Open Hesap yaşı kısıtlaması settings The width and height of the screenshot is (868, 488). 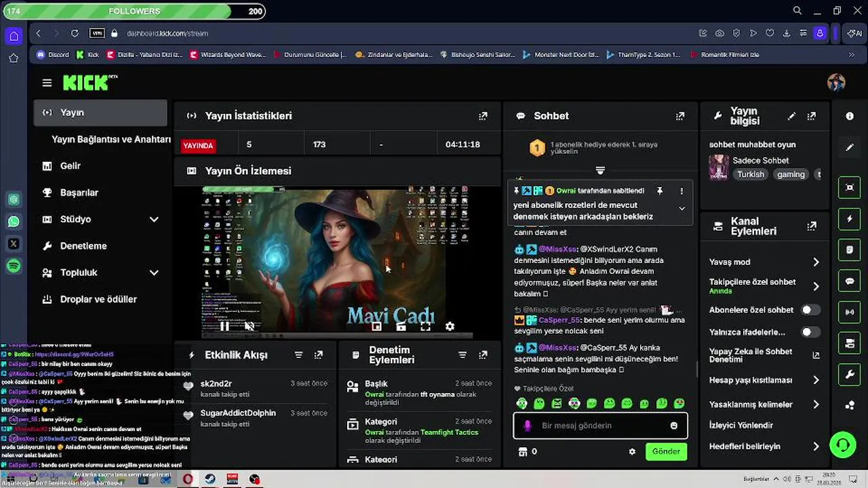tap(765, 380)
